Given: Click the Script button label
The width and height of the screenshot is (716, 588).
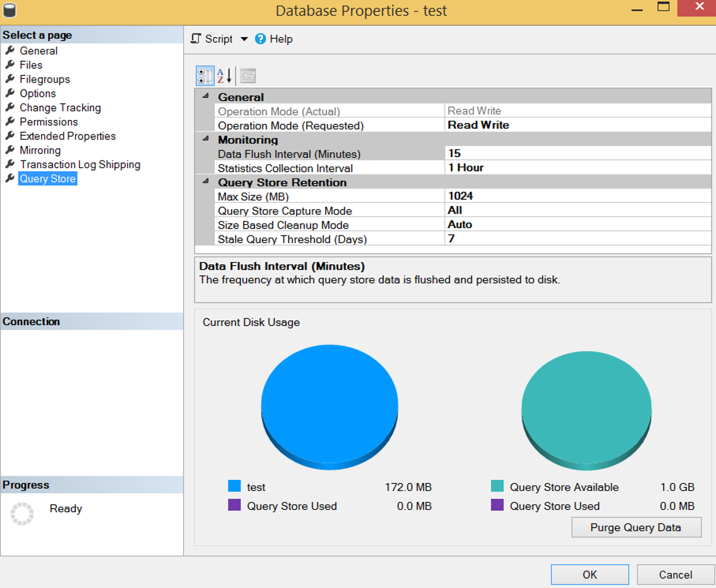Looking at the screenshot, I should (x=218, y=39).
